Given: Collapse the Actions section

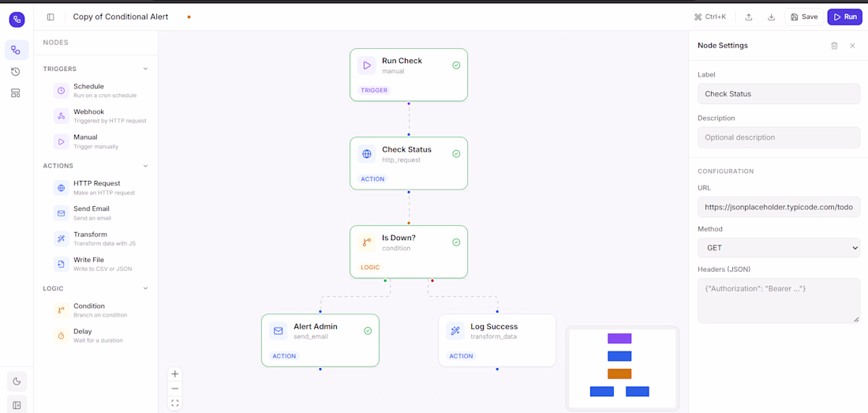Looking at the screenshot, I should tap(146, 166).
